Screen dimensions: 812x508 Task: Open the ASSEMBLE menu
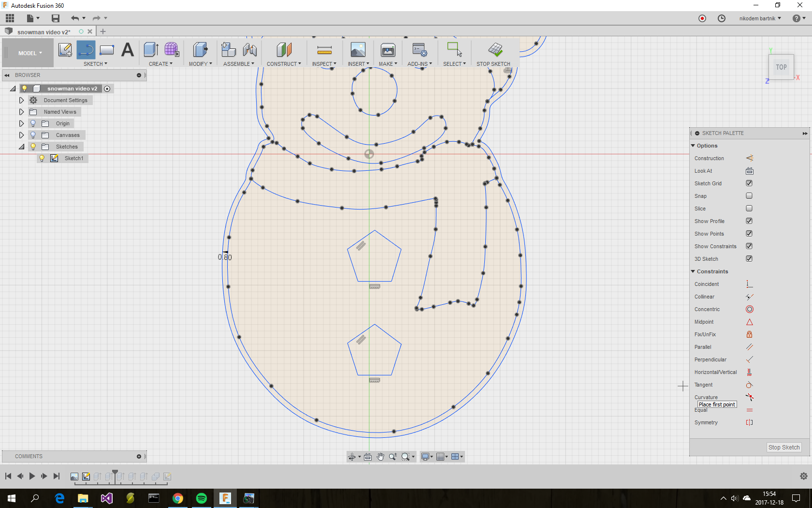pos(238,64)
